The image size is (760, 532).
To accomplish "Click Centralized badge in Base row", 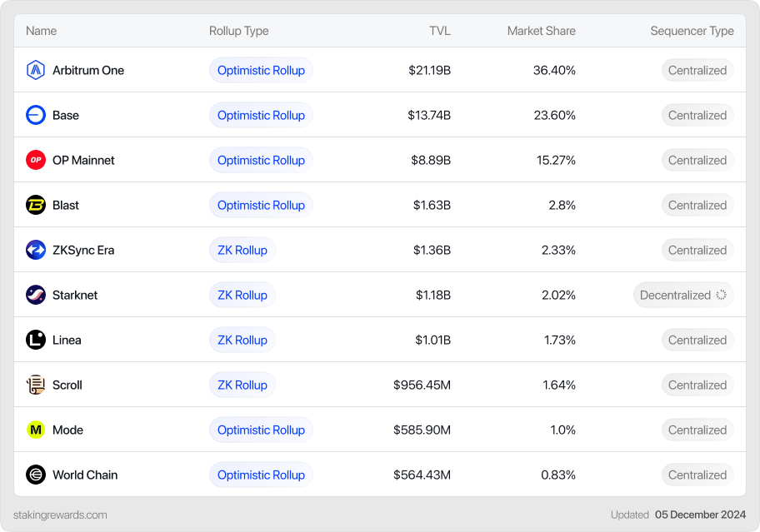I will [697, 115].
